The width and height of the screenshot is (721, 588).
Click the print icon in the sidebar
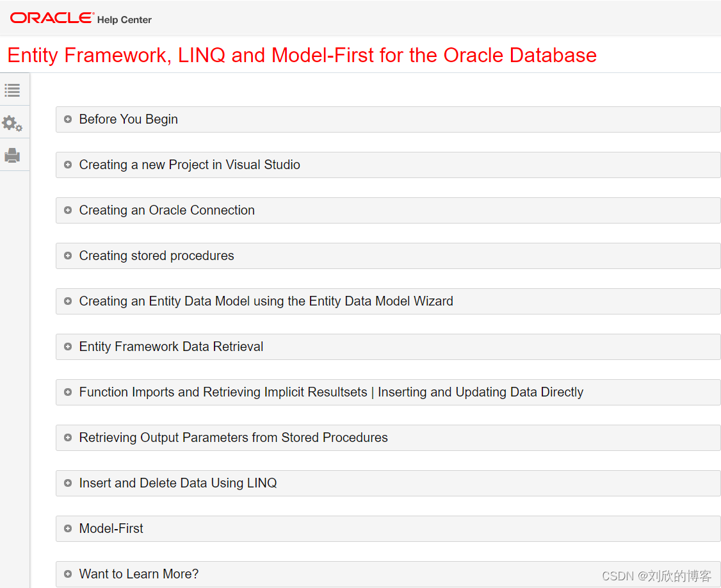[x=13, y=154]
